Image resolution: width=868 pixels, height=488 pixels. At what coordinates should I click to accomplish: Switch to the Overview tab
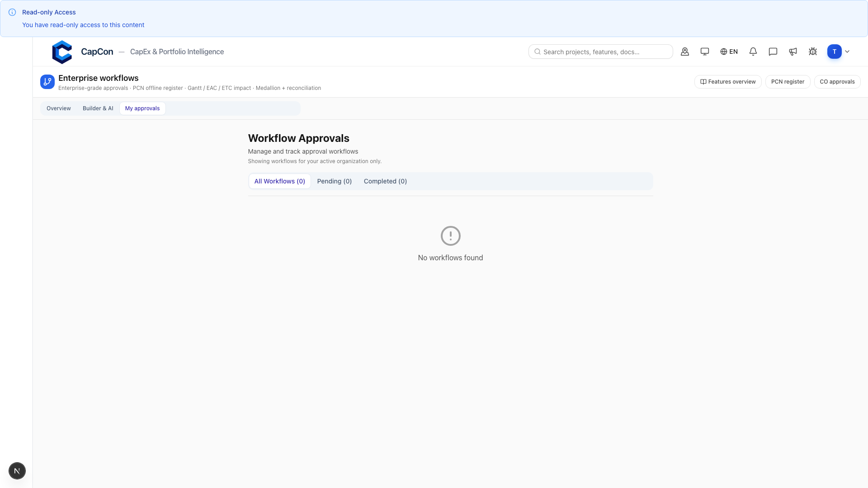point(59,108)
